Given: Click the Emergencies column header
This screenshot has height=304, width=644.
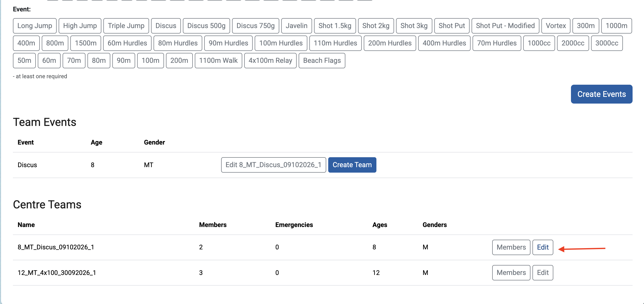Looking at the screenshot, I should coord(294,225).
